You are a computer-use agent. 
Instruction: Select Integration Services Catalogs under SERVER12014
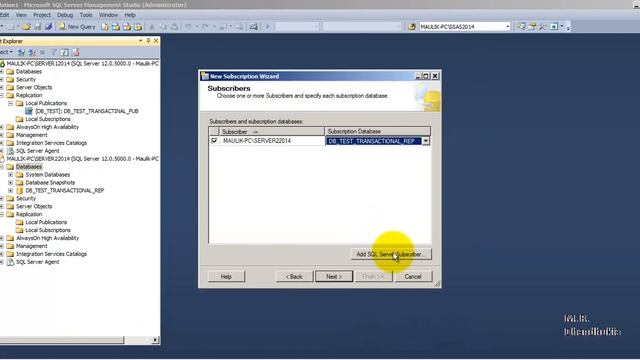[51, 143]
